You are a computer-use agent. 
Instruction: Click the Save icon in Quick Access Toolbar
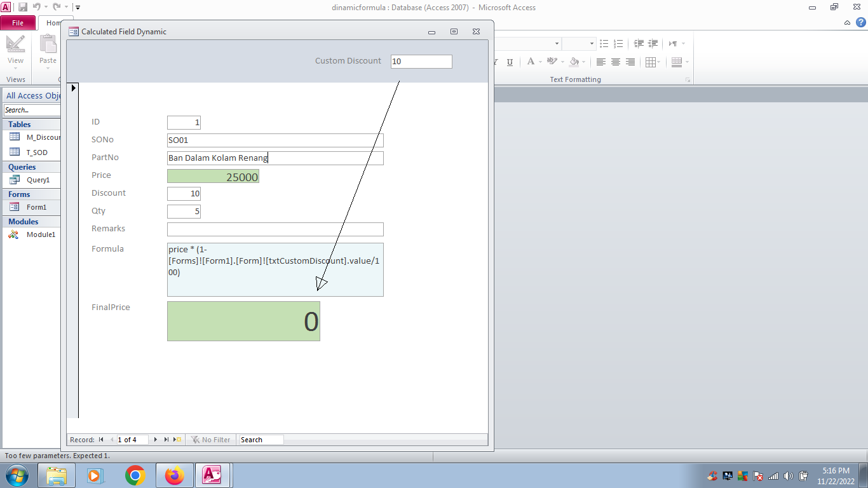click(x=23, y=8)
